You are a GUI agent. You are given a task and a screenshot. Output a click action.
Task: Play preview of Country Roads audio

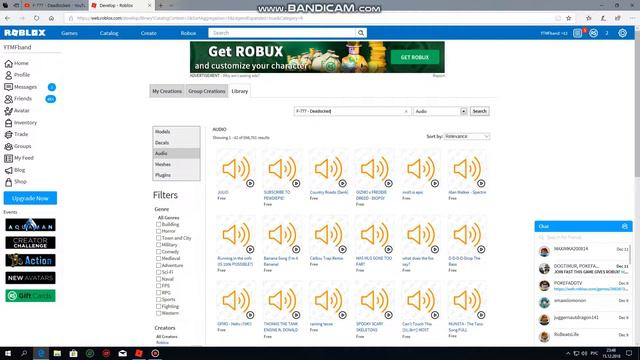tap(342, 184)
